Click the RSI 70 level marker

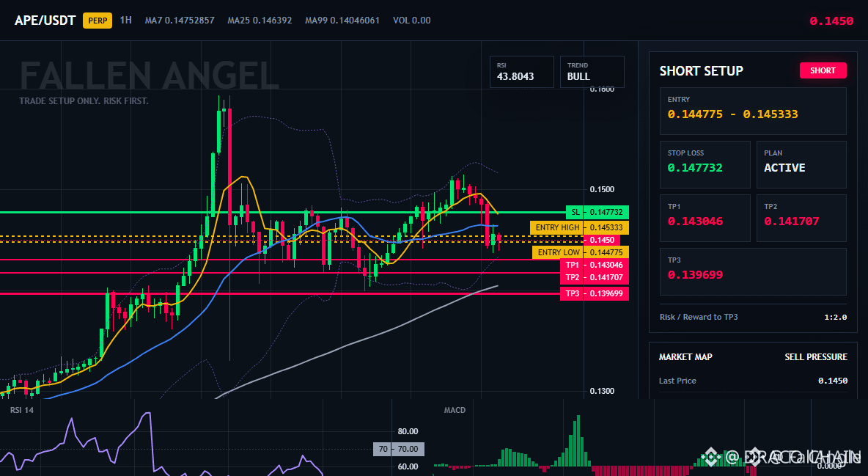coord(399,449)
